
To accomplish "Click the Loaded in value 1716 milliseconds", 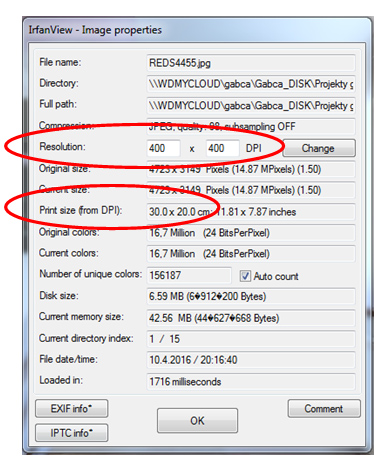I will click(x=251, y=381).
